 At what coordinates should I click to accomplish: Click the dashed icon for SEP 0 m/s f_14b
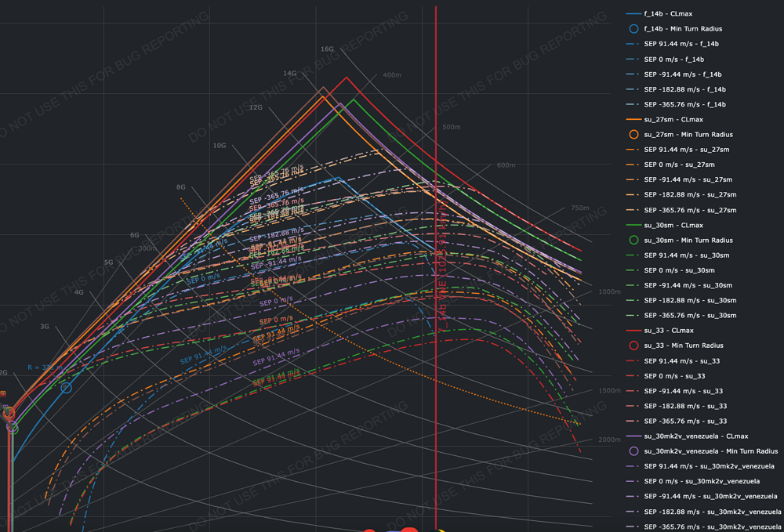(631, 59)
